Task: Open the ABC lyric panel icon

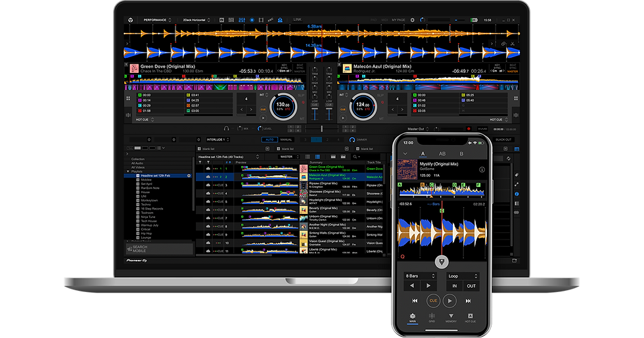Action: (x=270, y=20)
